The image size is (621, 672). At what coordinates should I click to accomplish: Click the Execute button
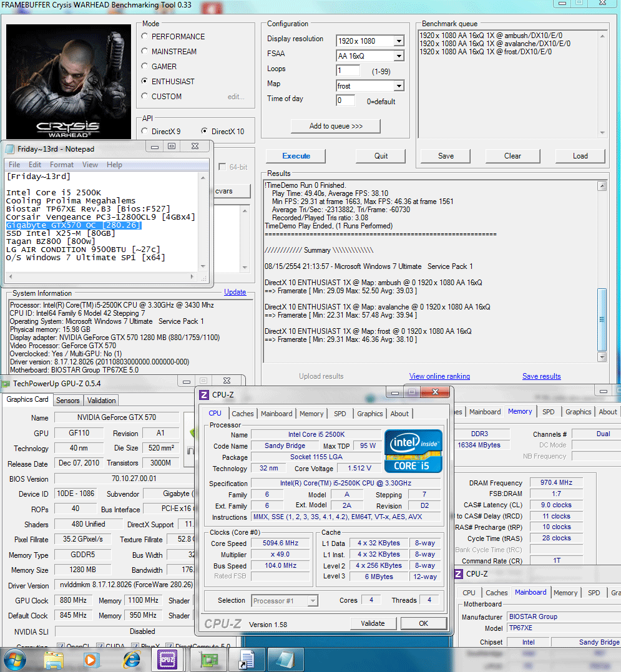(x=296, y=156)
